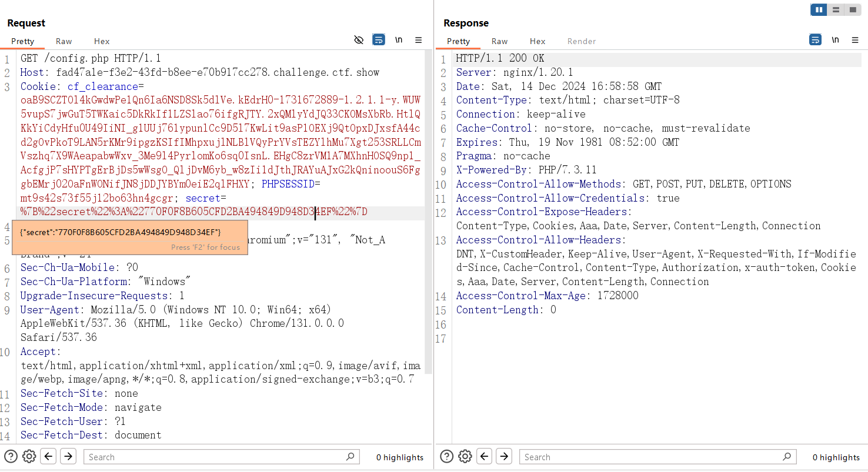
Task: Toggle Request word wrap icon
Action: pos(379,40)
